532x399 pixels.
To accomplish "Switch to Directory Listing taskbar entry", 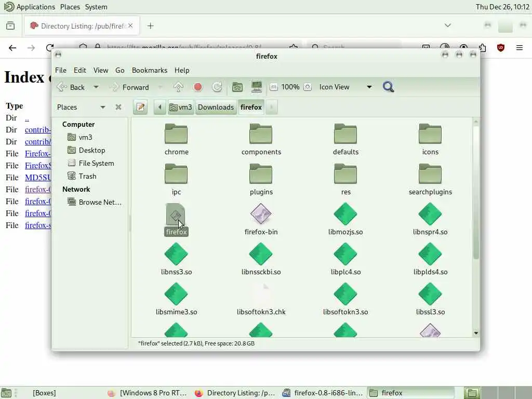I will (236, 393).
